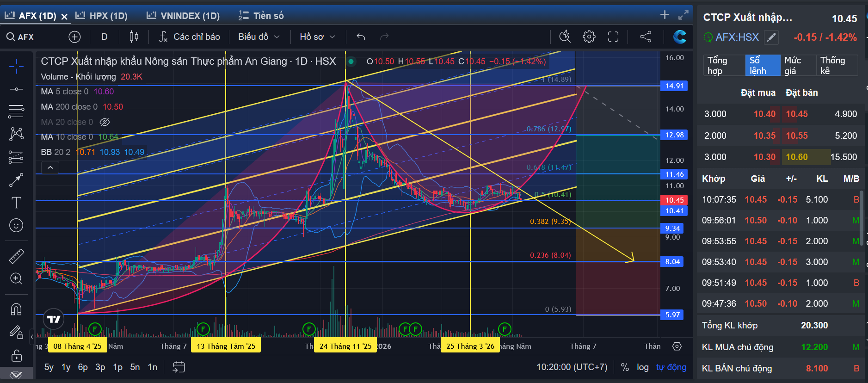Open the time zone menu 10:20:00 (UTC+7)
This screenshot has height=383, width=868.
(572, 367)
